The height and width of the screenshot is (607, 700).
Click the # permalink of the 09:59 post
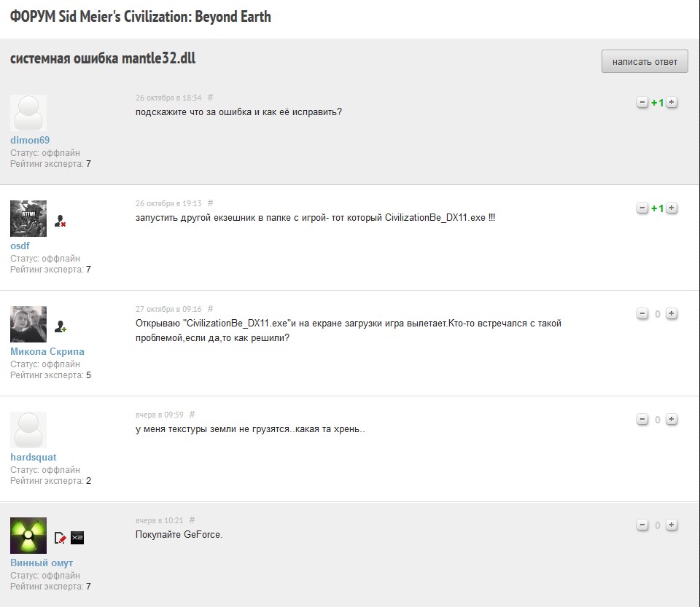[192, 415]
